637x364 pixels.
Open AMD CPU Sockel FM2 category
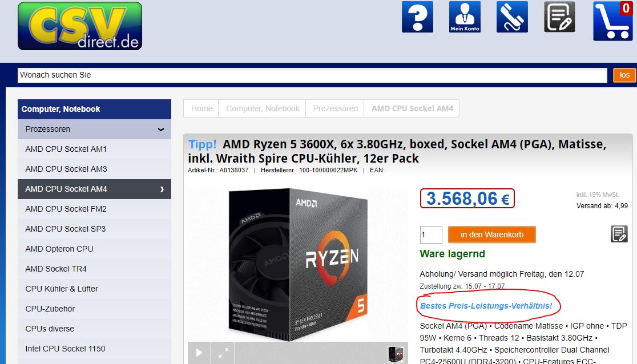(94, 209)
